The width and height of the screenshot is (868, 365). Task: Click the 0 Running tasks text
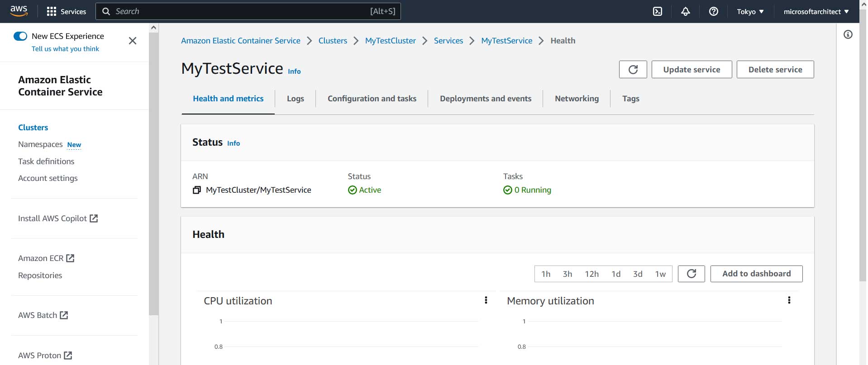pos(533,190)
